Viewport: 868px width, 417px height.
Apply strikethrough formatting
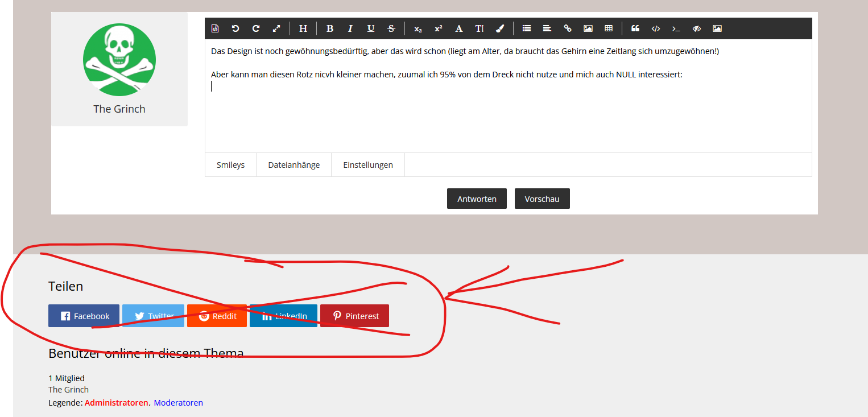coord(391,28)
